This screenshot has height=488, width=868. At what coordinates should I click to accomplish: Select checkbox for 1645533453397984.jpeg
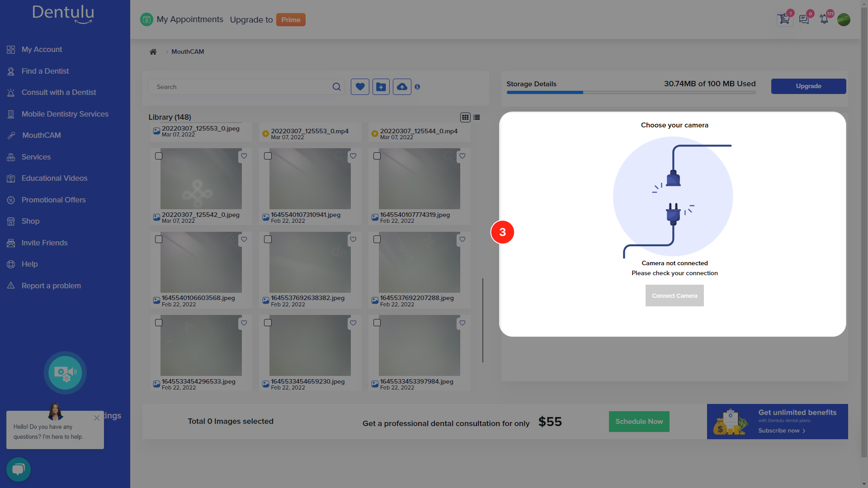[377, 323]
